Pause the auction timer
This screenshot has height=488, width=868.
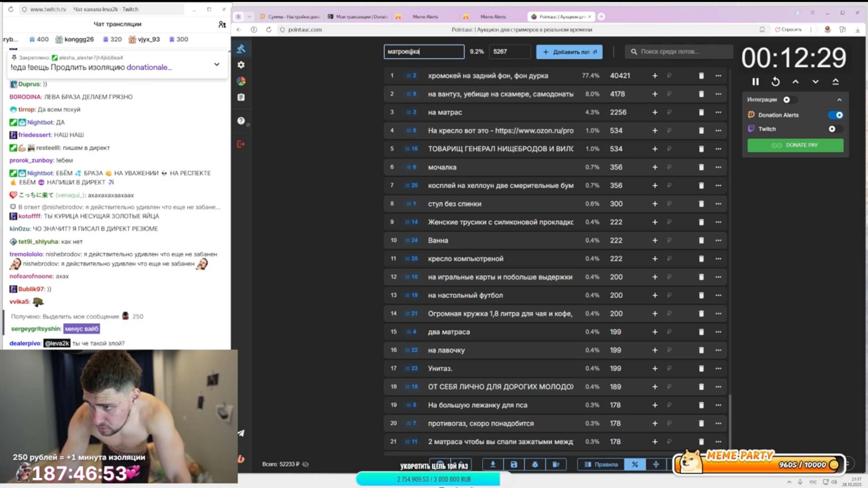click(x=755, y=82)
